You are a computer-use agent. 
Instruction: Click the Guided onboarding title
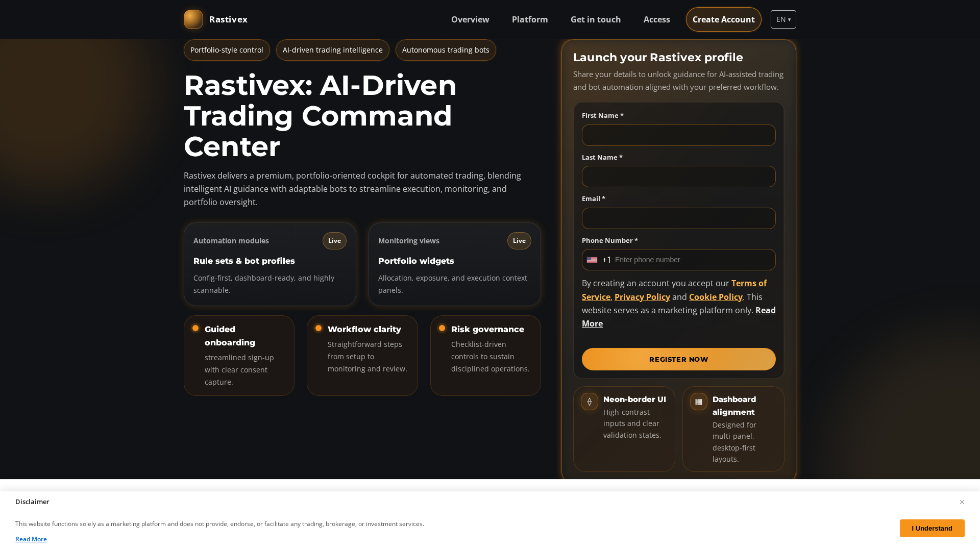(230, 336)
